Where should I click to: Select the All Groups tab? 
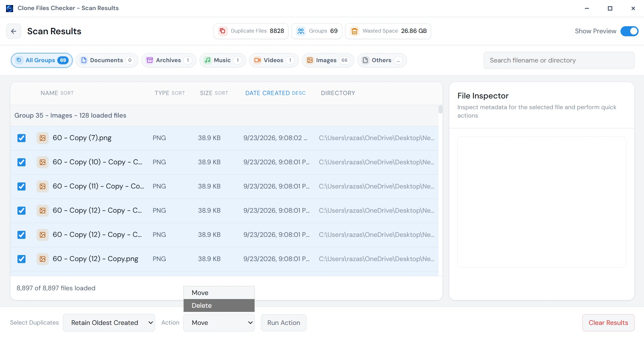pos(42,60)
